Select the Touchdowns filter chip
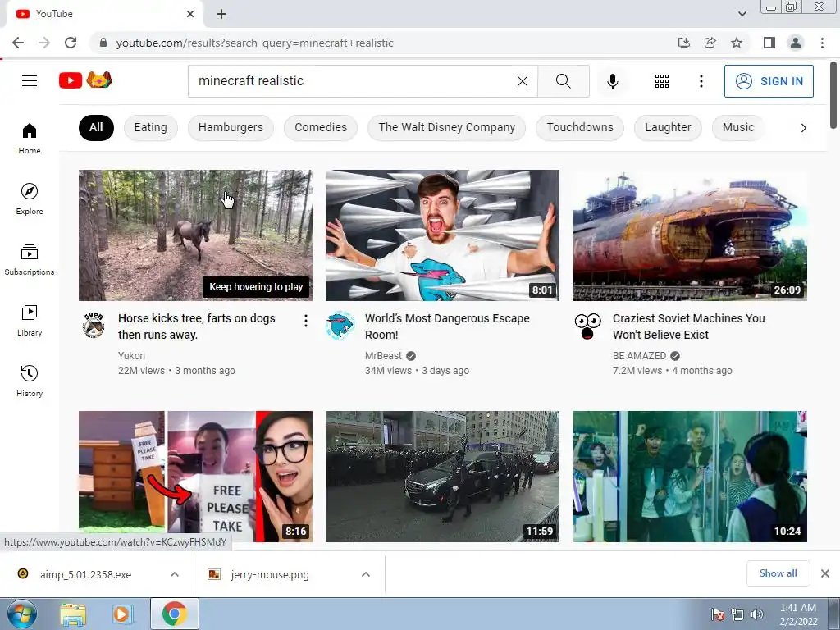 point(580,127)
